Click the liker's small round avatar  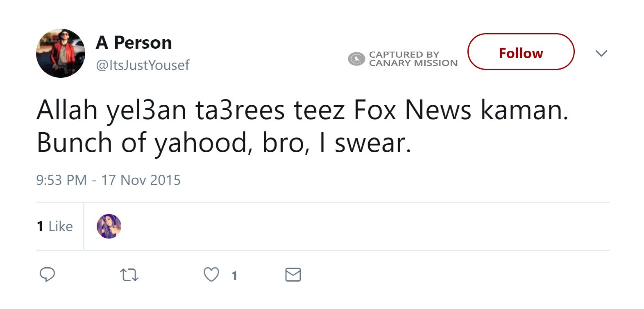coord(109,226)
